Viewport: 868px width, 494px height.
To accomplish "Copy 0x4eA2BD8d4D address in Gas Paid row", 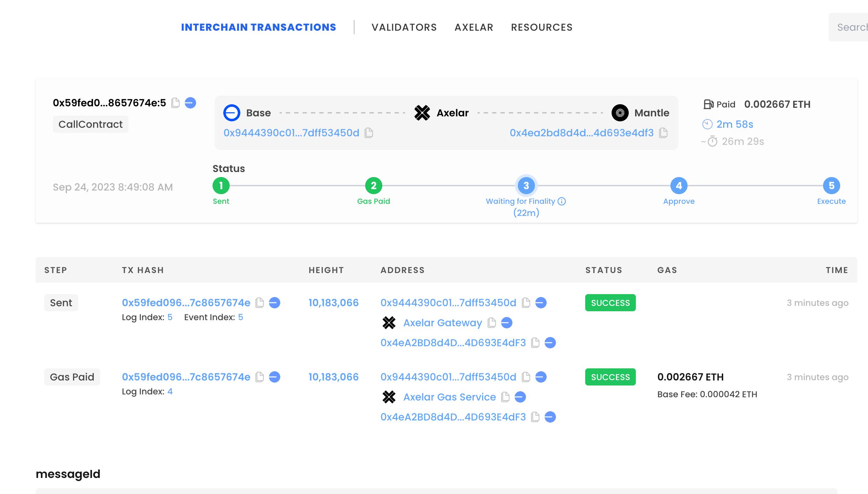I will pyautogui.click(x=535, y=417).
